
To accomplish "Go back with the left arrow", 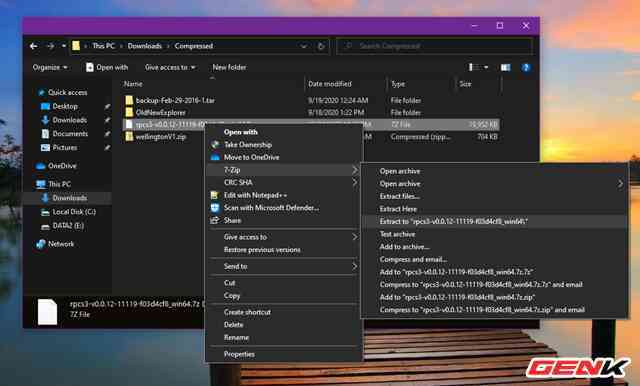I will point(34,46).
